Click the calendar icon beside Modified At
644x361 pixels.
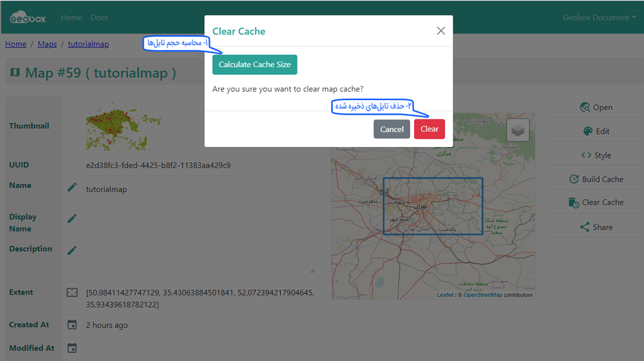pos(72,348)
